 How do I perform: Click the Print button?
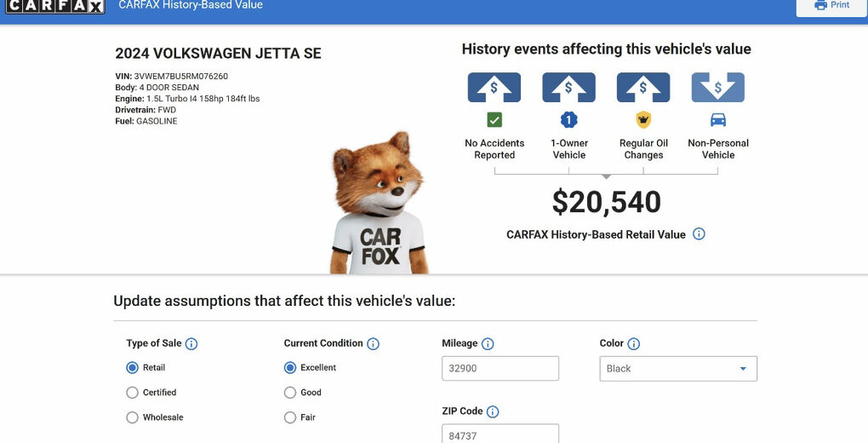tap(831, 5)
